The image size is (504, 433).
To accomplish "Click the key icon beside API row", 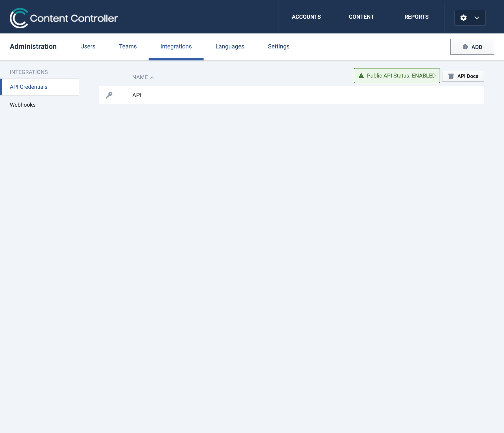I will coord(109,95).
